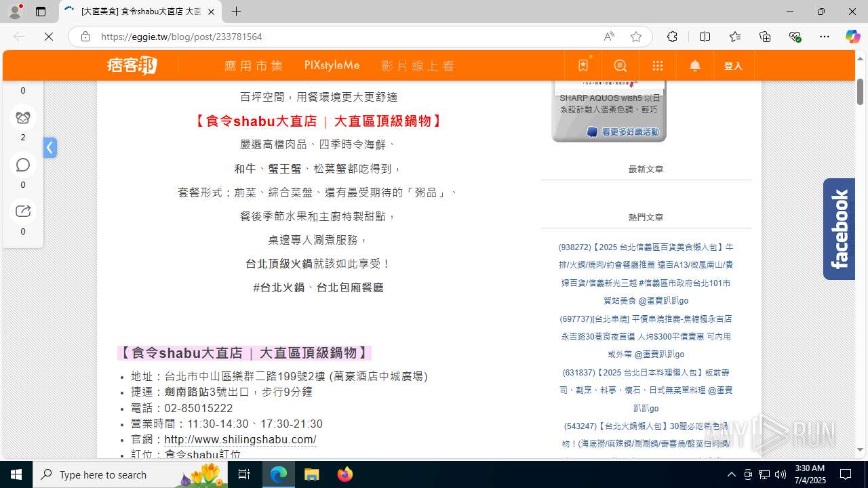Viewport: 868px width, 488px height.
Task: Open the notifications bell
Action: coord(695,65)
